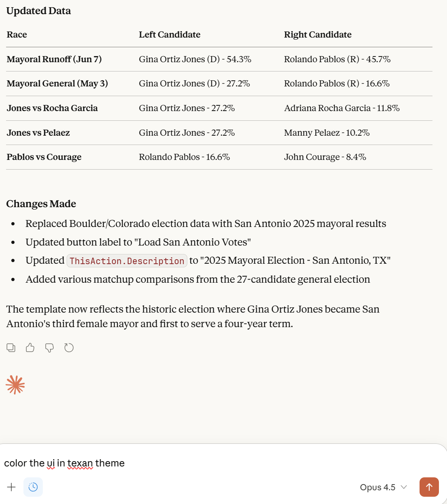
Task: Click the Left Candidate column header
Action: tap(170, 35)
